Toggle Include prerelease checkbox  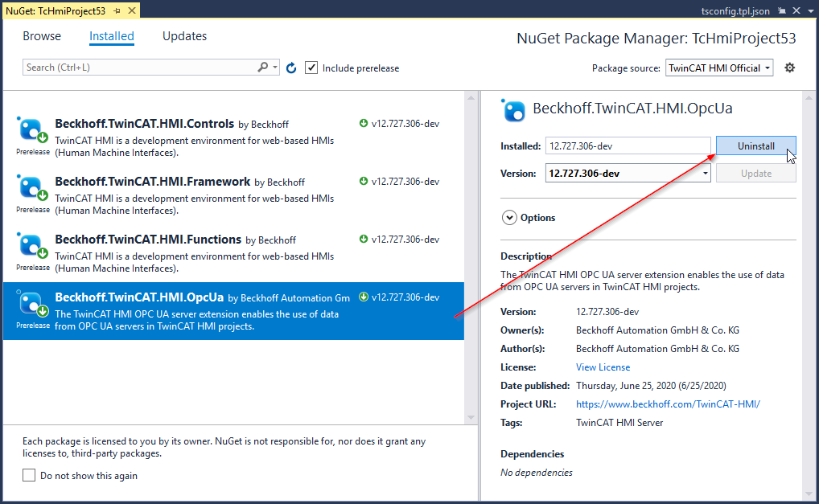pos(311,68)
